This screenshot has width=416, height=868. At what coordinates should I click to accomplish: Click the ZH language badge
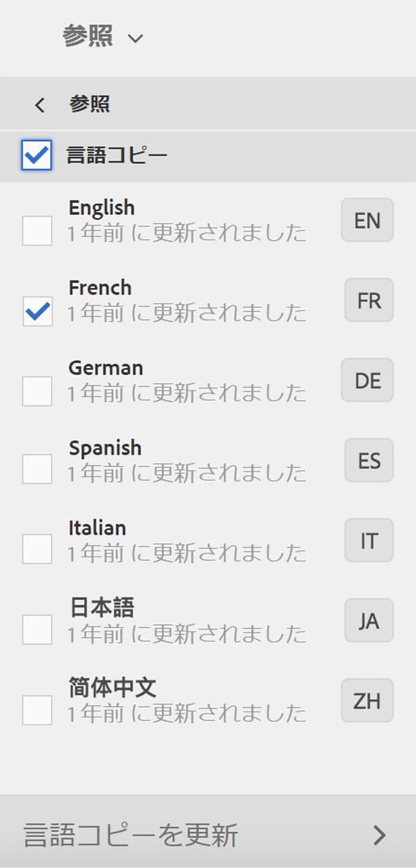pyautogui.click(x=367, y=701)
